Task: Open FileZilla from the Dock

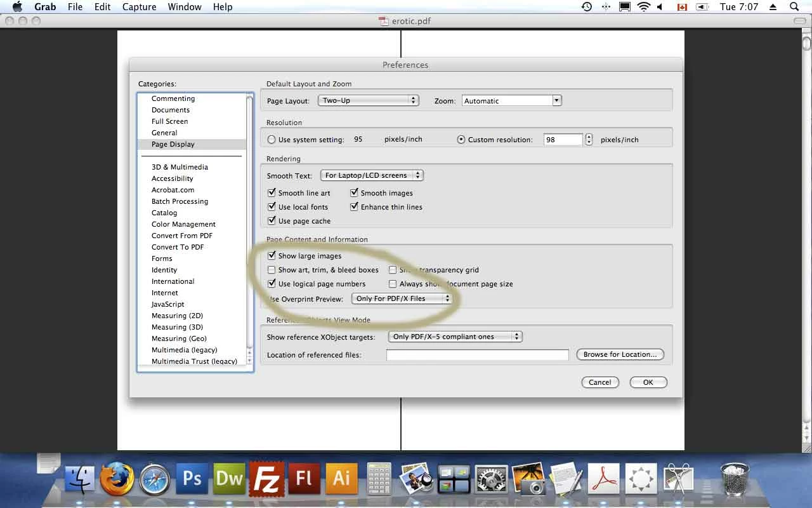Action: [266, 478]
